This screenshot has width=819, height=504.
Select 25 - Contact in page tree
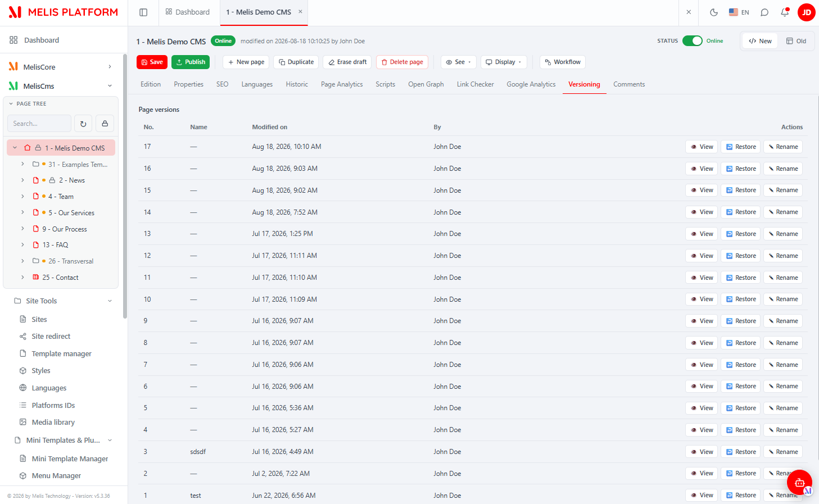[60, 278]
